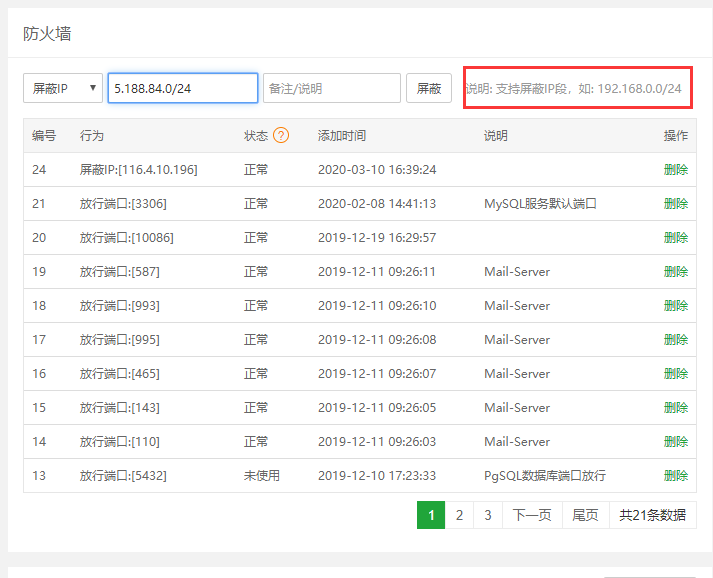
Task: Remove the port 110 allow rule
Action: coord(675,442)
